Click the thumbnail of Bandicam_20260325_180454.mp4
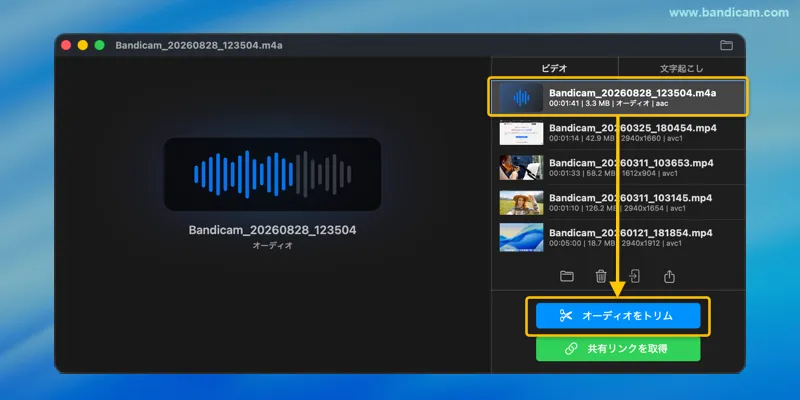Screen dimensions: 800x400 (x=521, y=133)
